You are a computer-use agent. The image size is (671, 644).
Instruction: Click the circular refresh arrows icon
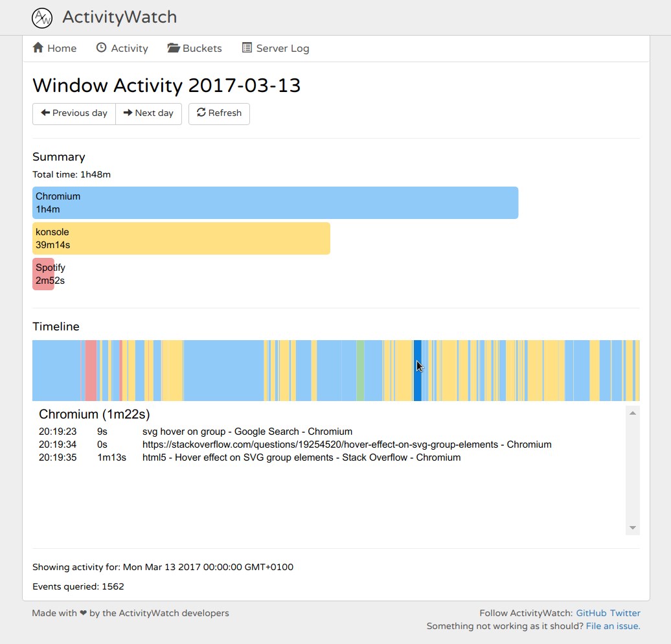[x=201, y=113]
